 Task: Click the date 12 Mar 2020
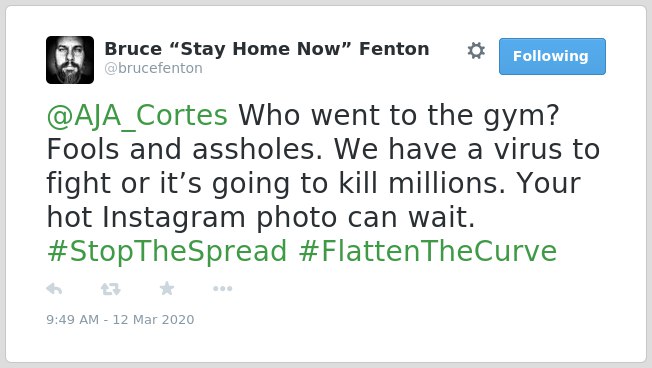[x=153, y=319]
